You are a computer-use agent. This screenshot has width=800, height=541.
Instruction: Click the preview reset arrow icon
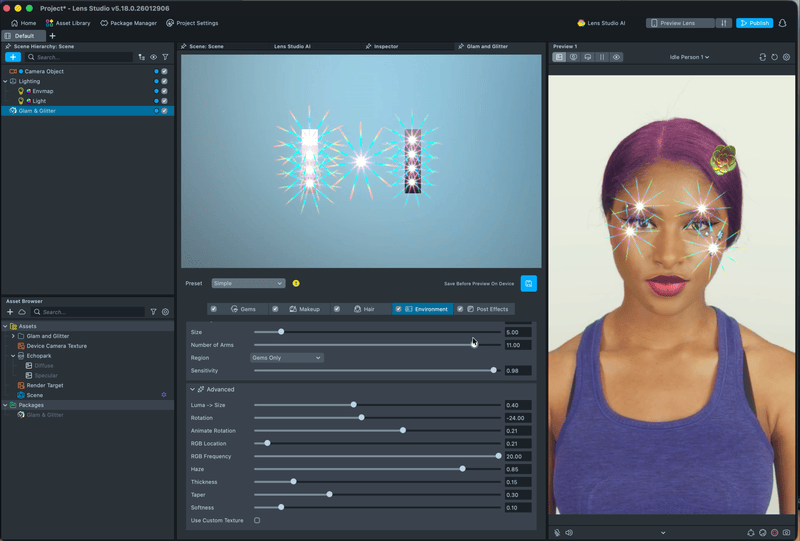point(774,57)
